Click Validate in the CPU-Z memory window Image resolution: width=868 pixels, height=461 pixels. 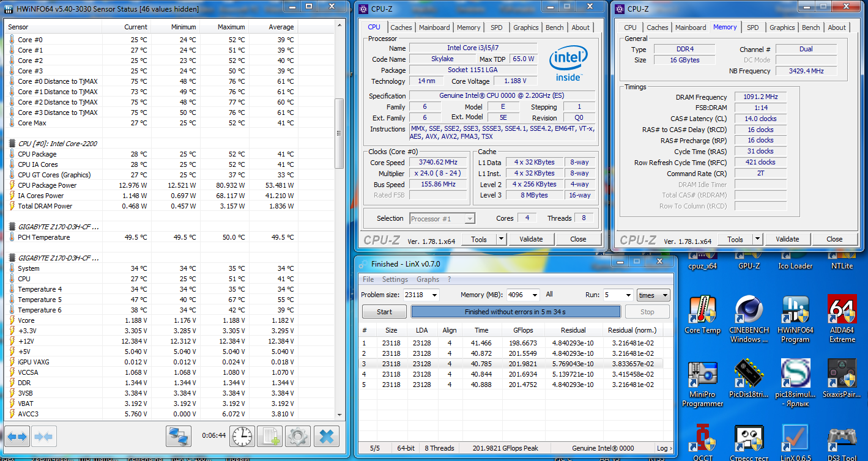pos(787,239)
